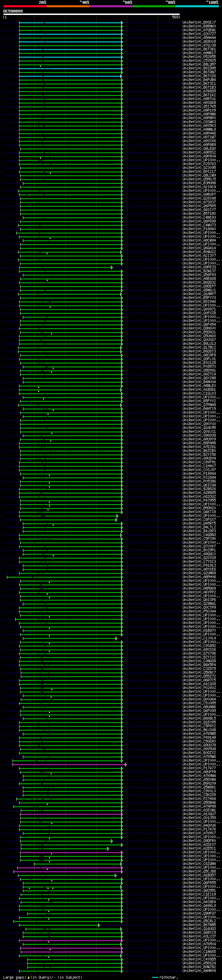Pick the UniRef100_B2B826 hit label
The width and height of the screenshot is (222, 980).
[x=199, y=489]
